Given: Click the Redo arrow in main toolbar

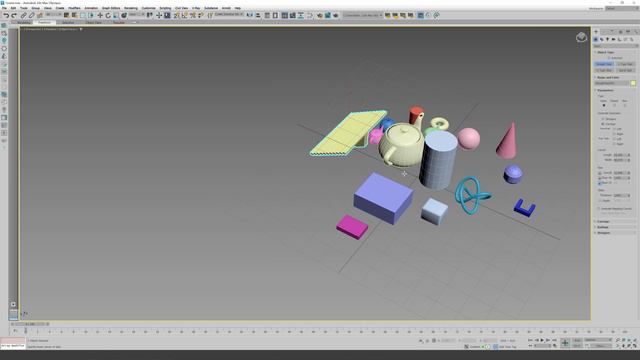Looking at the screenshot, I should [x=14, y=16].
